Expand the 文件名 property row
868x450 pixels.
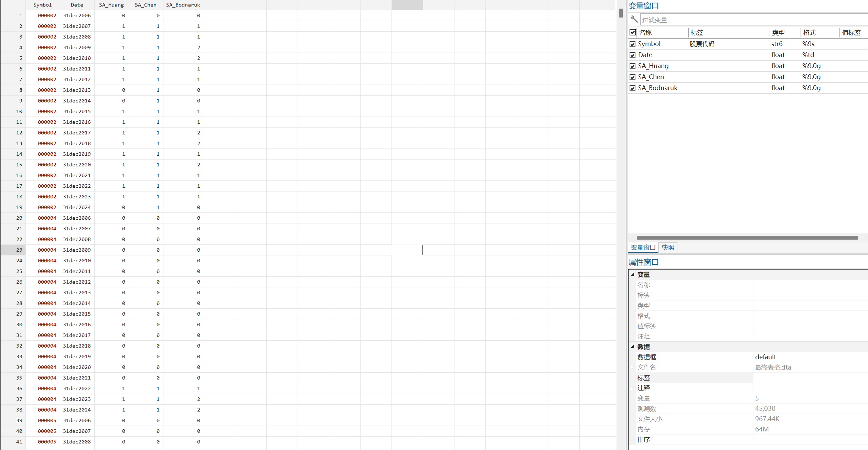(632, 367)
